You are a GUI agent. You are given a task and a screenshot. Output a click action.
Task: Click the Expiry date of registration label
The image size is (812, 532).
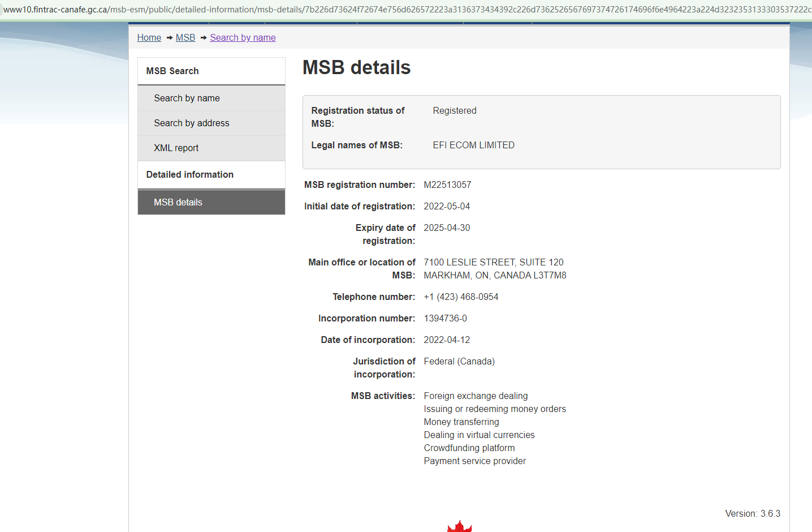coord(386,234)
